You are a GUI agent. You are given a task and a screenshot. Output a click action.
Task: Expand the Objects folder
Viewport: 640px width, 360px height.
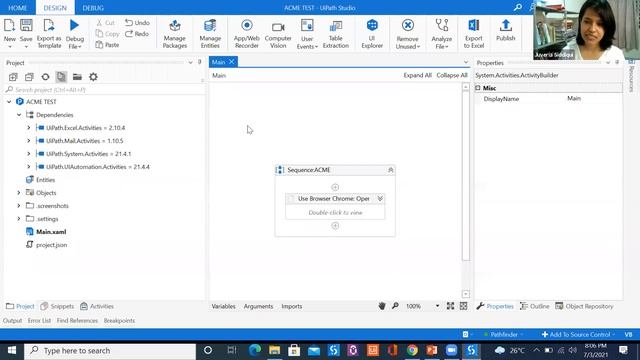click(x=19, y=193)
